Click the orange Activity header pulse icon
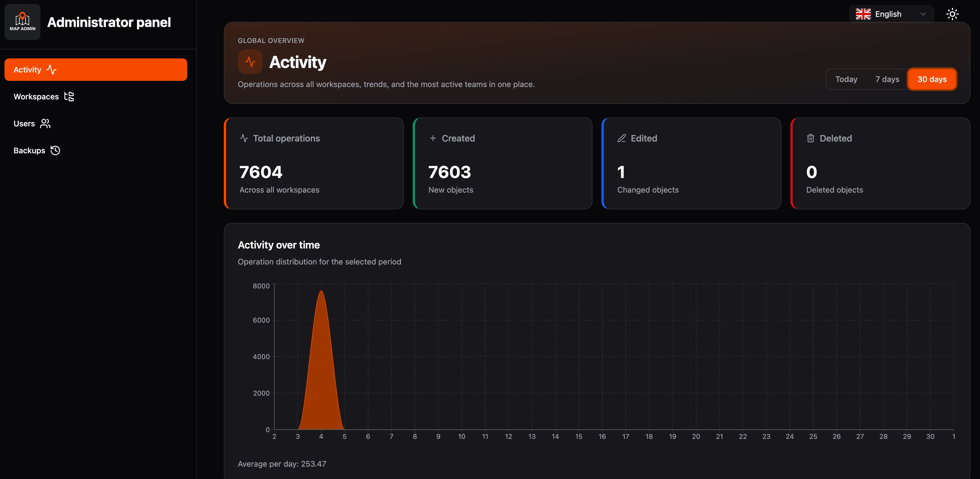 point(250,62)
